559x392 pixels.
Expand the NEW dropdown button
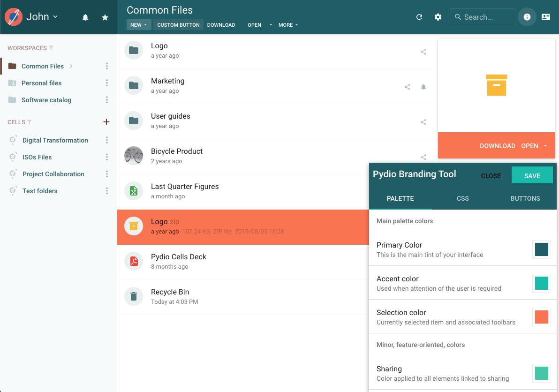[139, 25]
